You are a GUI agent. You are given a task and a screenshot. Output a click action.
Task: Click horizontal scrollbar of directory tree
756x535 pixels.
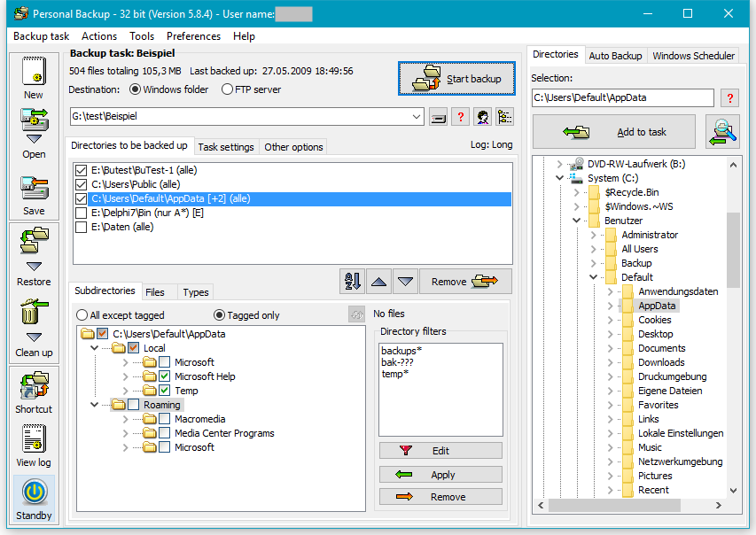tap(615, 505)
